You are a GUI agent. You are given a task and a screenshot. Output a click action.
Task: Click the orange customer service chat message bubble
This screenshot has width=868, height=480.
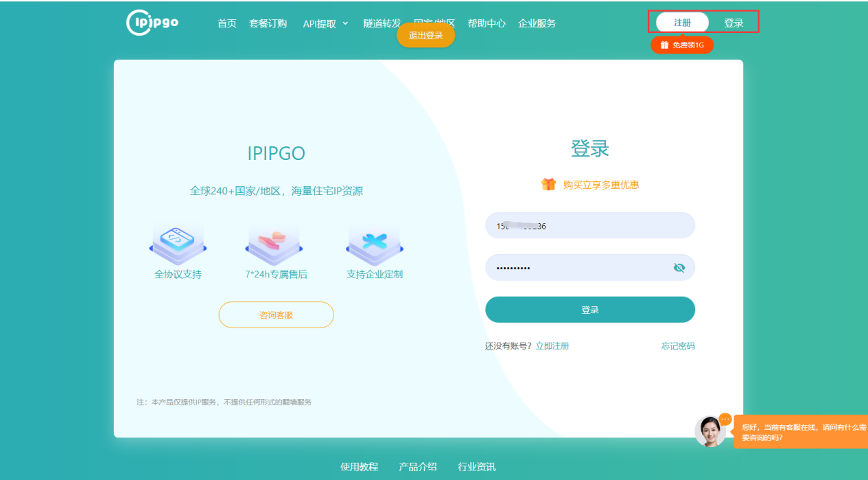[801, 432]
